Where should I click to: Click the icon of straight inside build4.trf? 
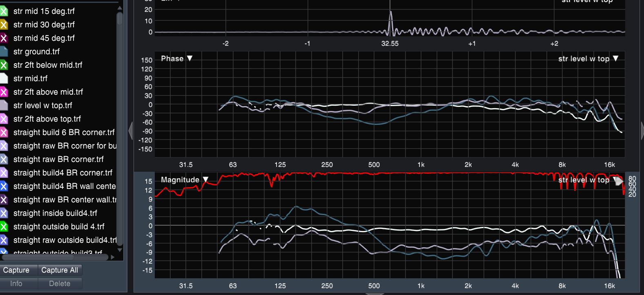tap(4, 213)
